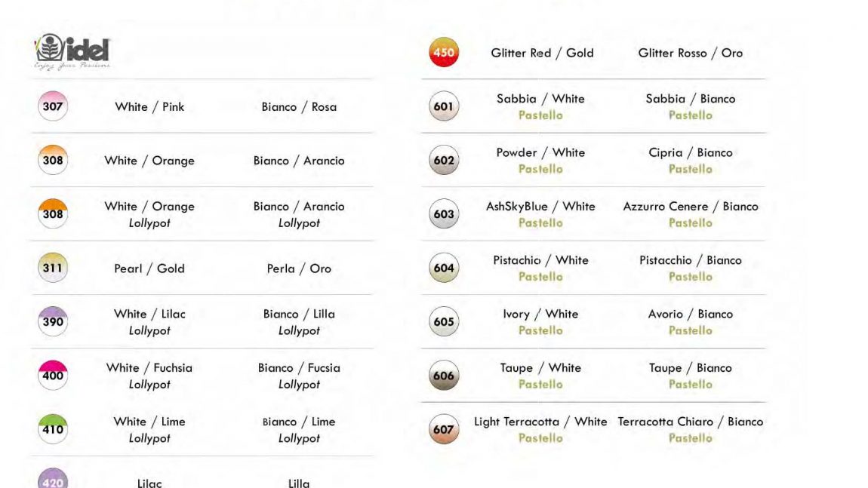Viewport: 868px width, 488px height.
Task: Pick the 420 Lilac swatch
Action: coord(53,479)
